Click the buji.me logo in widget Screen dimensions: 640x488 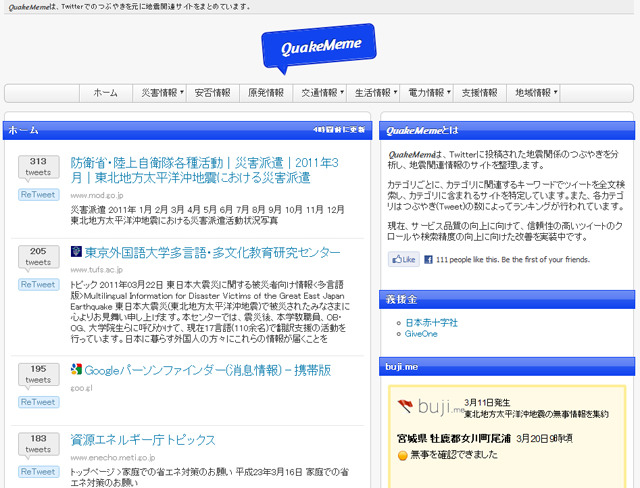tap(431, 407)
